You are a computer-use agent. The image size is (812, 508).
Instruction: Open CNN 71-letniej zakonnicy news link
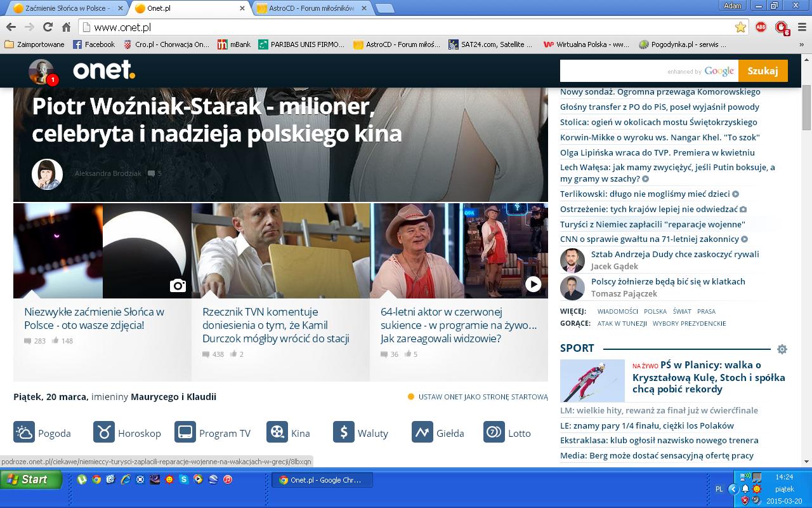tap(650, 239)
